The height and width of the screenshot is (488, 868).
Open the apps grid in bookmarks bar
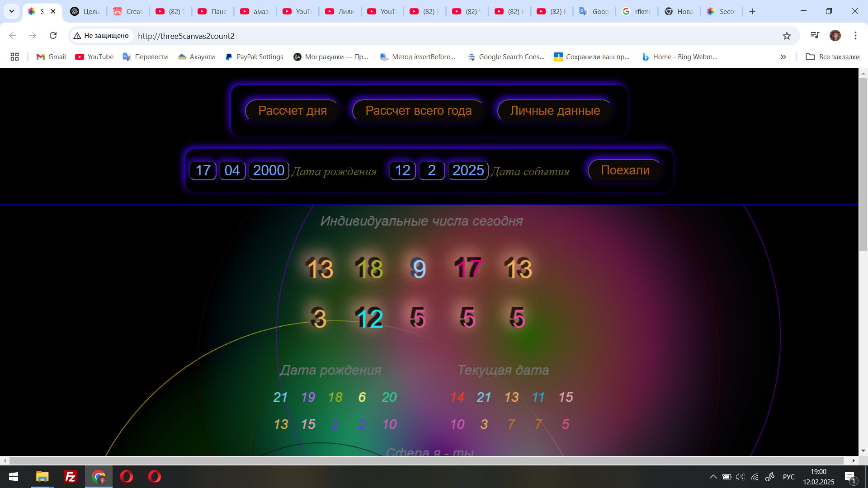click(x=14, y=57)
